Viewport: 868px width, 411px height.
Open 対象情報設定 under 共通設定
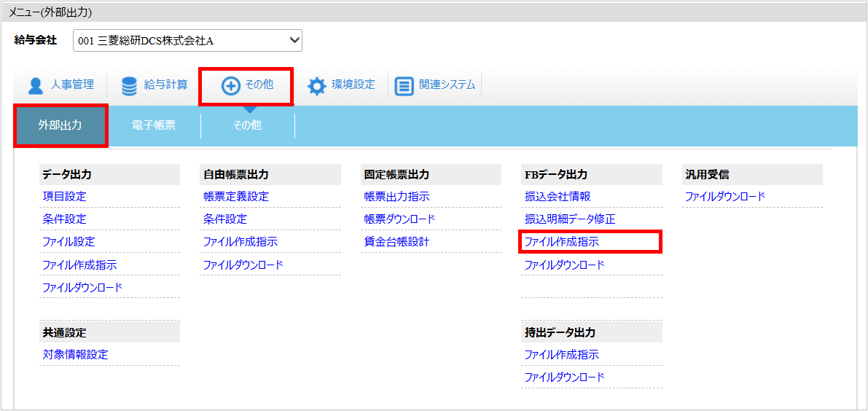pyautogui.click(x=75, y=355)
